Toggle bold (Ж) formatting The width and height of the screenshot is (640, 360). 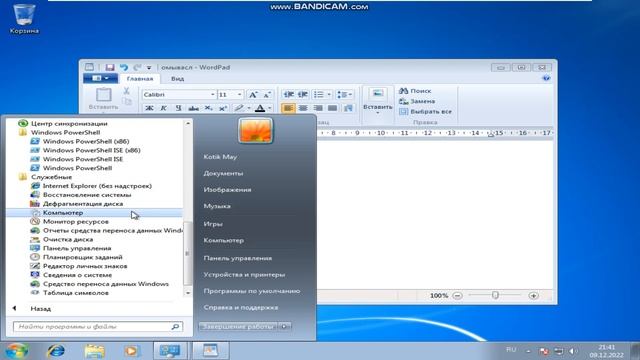[149, 108]
